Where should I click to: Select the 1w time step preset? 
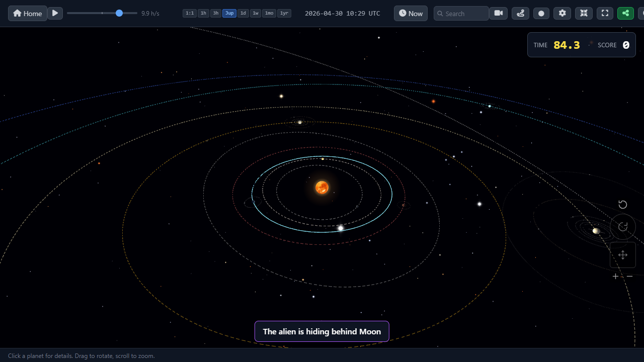click(255, 13)
